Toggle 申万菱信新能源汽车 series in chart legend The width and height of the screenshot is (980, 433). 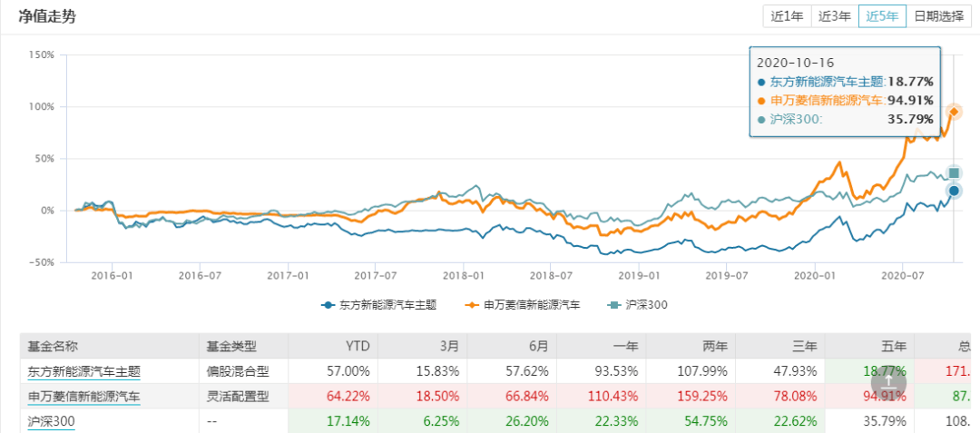524,305
